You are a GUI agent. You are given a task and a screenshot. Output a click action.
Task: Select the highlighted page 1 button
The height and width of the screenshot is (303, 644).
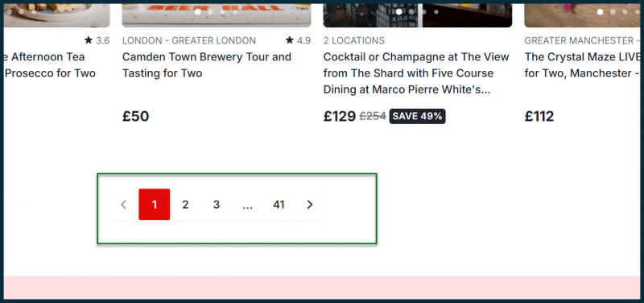155,205
